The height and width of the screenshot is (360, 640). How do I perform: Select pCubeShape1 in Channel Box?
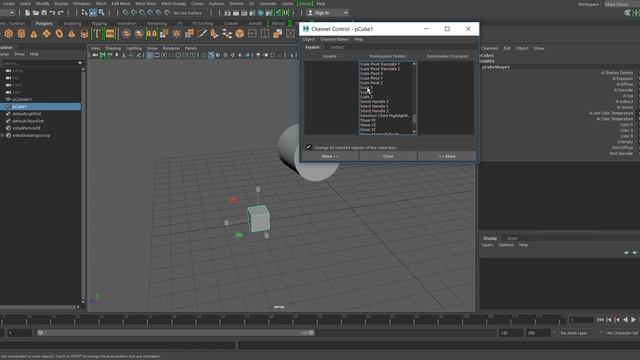click(x=496, y=67)
